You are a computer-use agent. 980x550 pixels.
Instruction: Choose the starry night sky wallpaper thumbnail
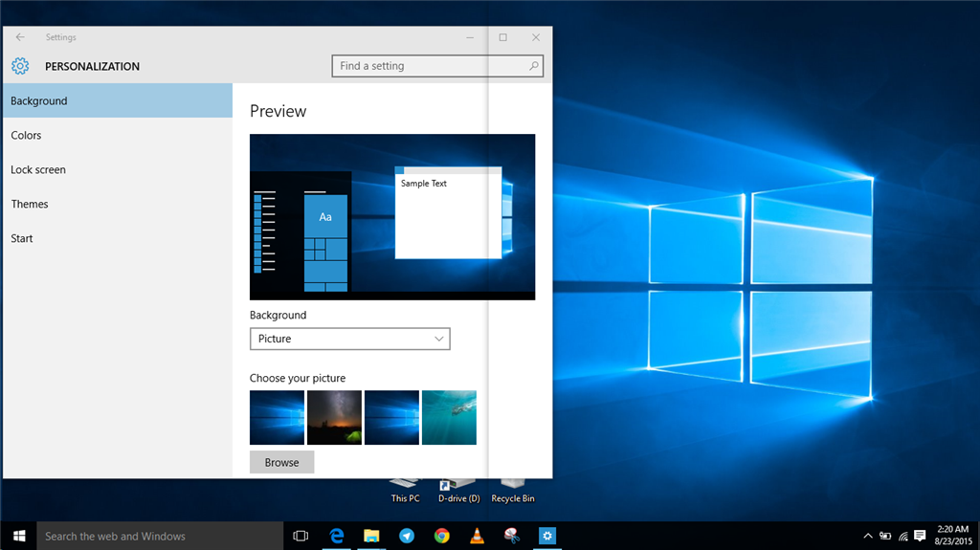[x=334, y=417]
